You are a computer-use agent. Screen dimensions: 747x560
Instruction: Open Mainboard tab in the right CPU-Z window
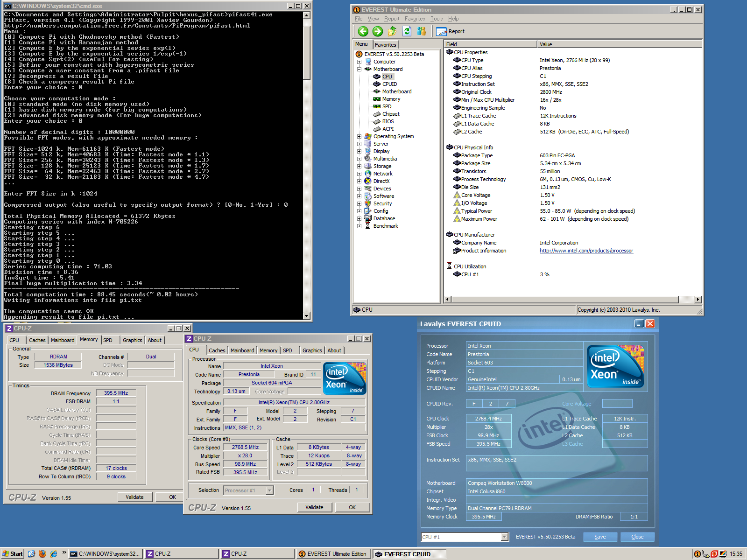(242, 350)
